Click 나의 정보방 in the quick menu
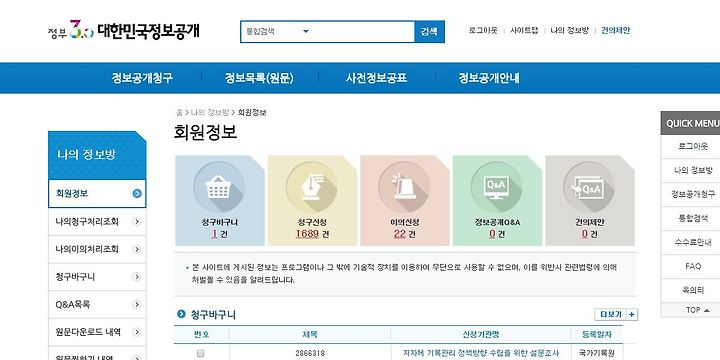 pos(693,170)
